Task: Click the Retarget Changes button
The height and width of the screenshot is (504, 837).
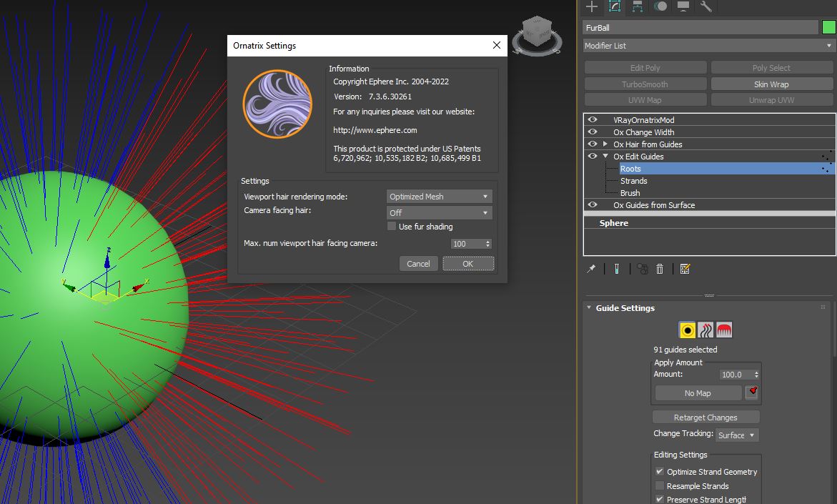Action: [x=705, y=417]
